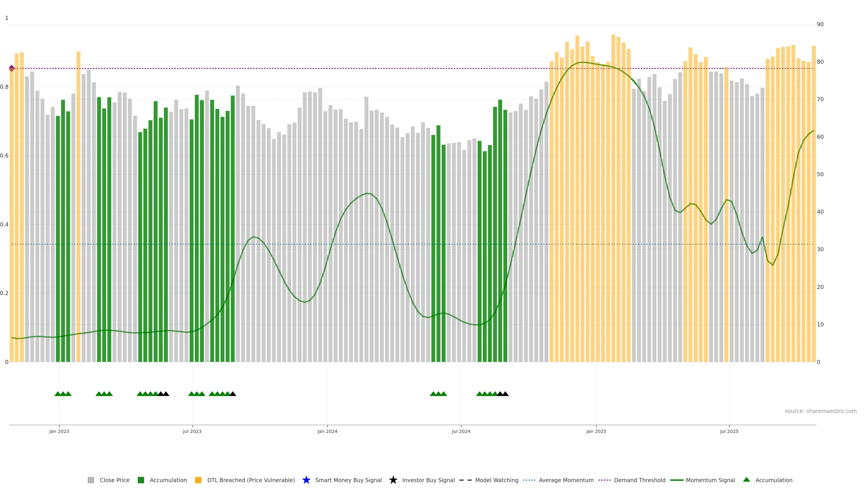This screenshot has height=488, width=868.
Task: Click the orange DTL Breached square swatch
Action: click(198, 480)
